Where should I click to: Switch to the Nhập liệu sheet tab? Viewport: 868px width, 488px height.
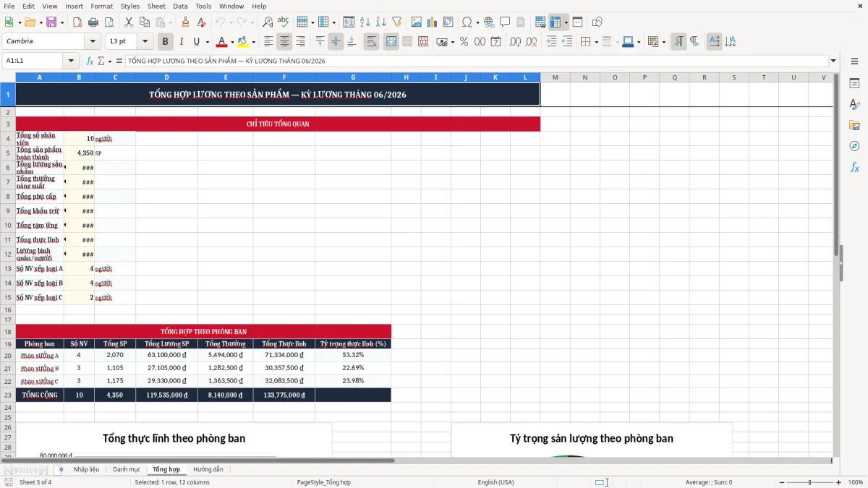86,469
